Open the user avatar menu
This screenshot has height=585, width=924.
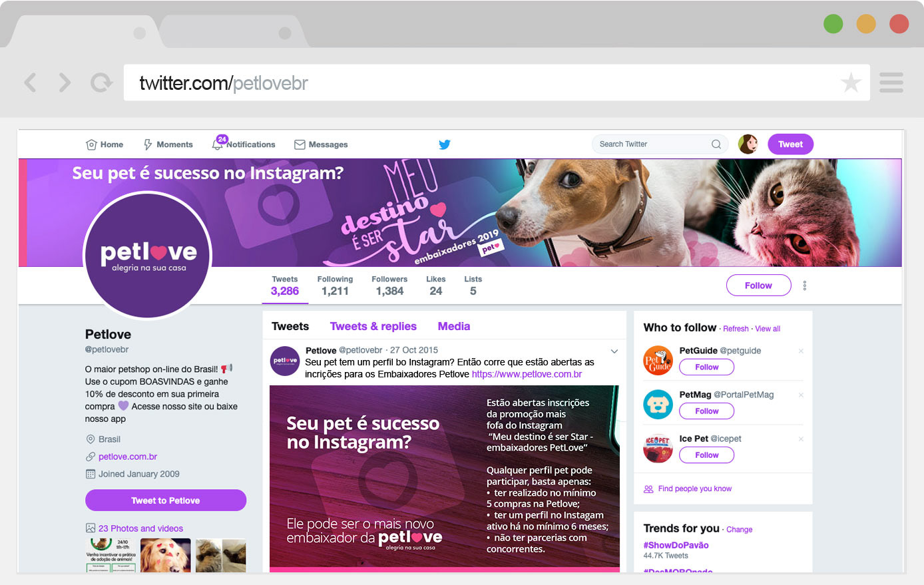click(748, 144)
